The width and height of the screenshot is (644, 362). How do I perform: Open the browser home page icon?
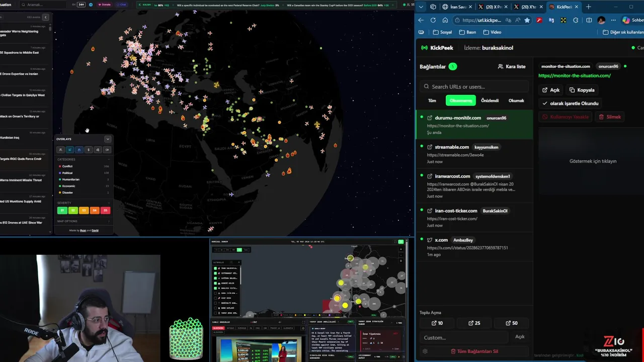tap(445, 20)
